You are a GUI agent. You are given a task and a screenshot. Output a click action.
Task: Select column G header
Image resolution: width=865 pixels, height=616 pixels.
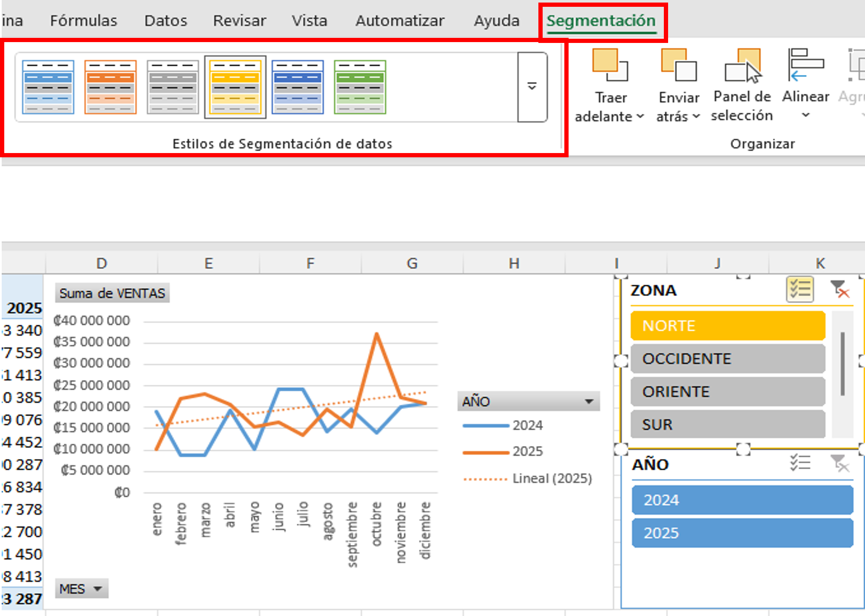[x=412, y=264]
